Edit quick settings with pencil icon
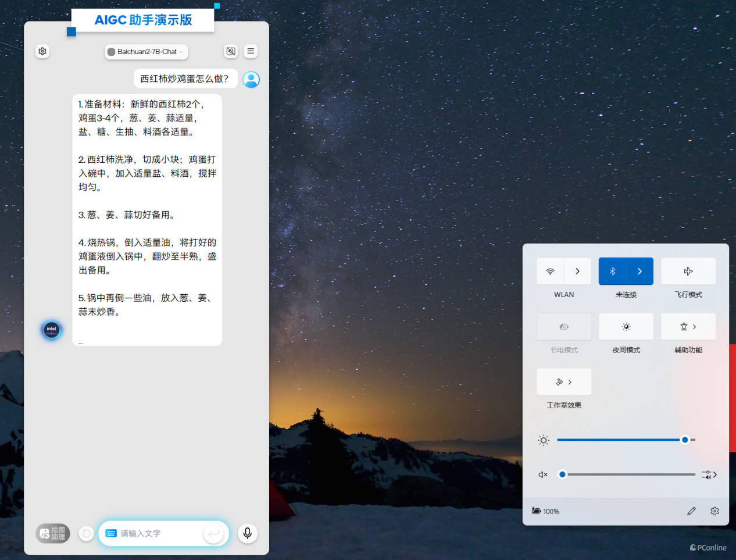Image resolution: width=736 pixels, height=560 pixels. tap(691, 511)
